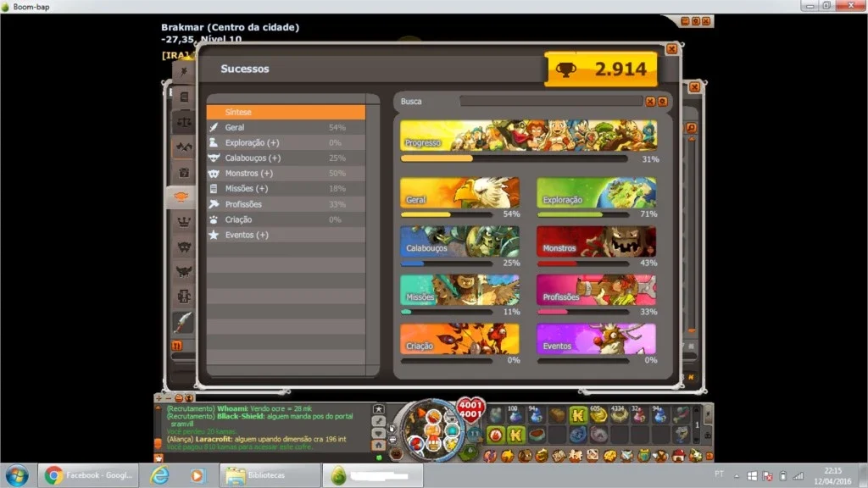Screen dimensions: 868x488
Task: Select the Profissões category row
Action: click(286, 204)
